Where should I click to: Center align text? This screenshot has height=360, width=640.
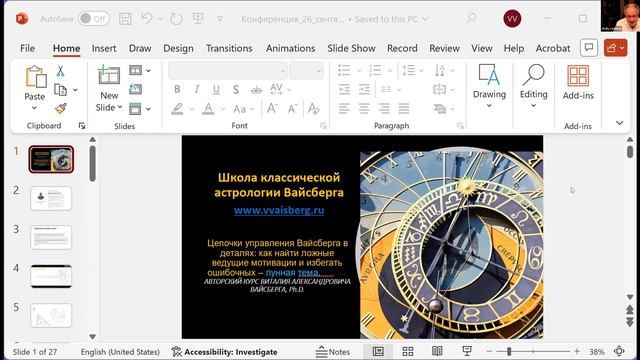[364, 109]
